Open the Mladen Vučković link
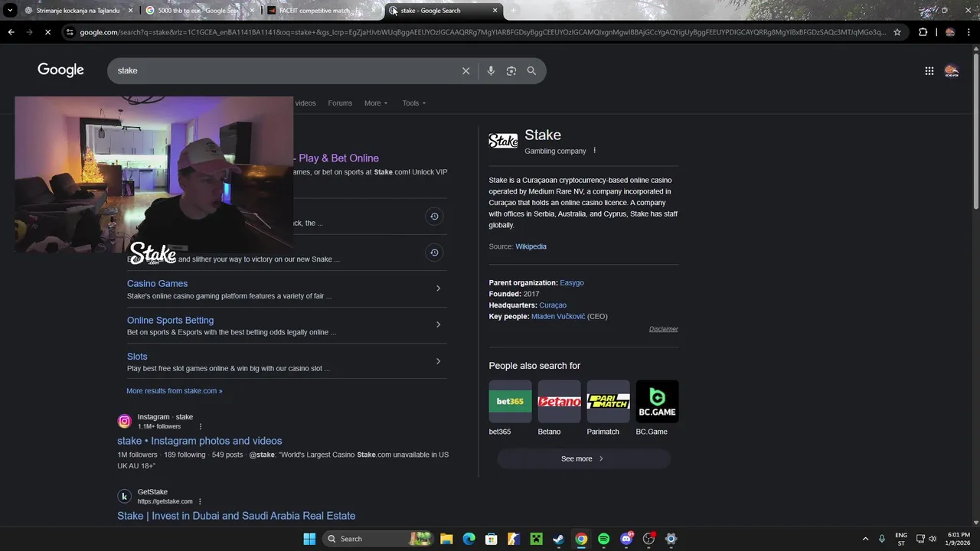 pyautogui.click(x=558, y=316)
